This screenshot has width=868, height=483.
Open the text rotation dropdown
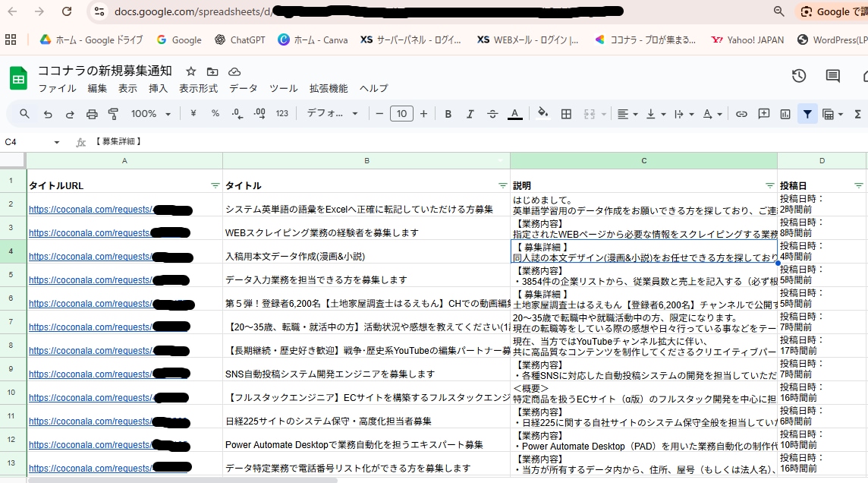coord(712,114)
